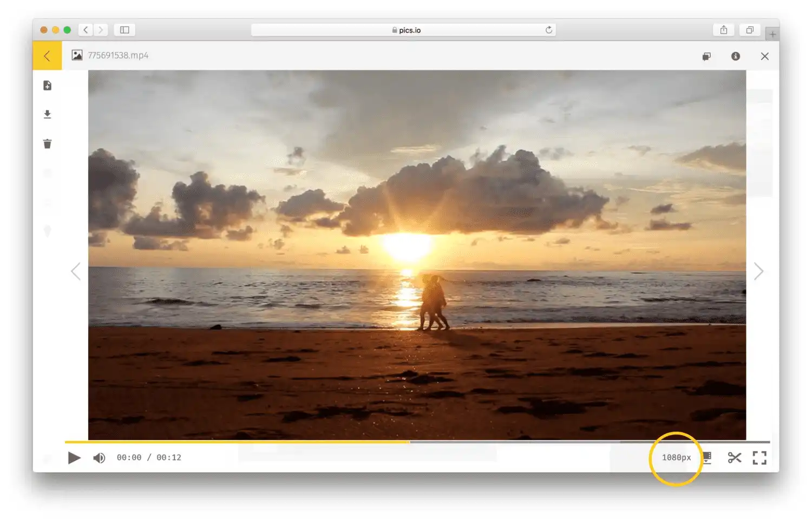812x519 pixels.
Task: Mute the video volume
Action: [x=99, y=458]
